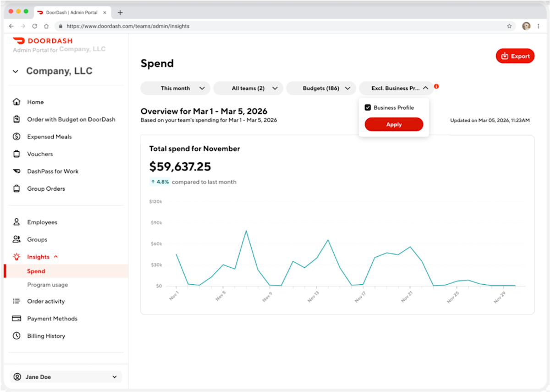Click the Order activity list icon
The width and height of the screenshot is (550, 392).
(x=16, y=301)
